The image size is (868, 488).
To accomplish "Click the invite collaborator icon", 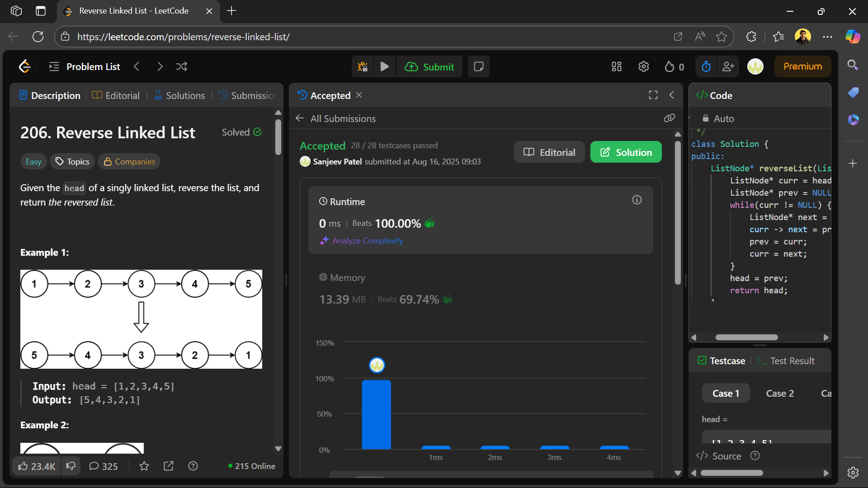I will point(728,67).
